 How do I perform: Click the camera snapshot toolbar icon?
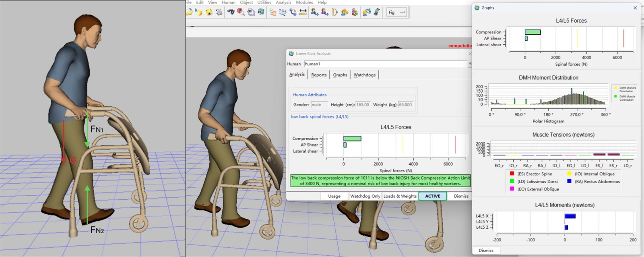click(261, 12)
